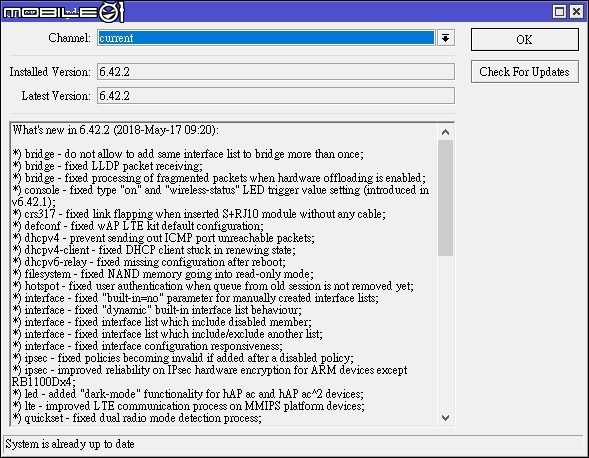Click 'interface - fixed "dynamic" built-in' line
The width and height of the screenshot is (589, 458).
tap(157, 310)
